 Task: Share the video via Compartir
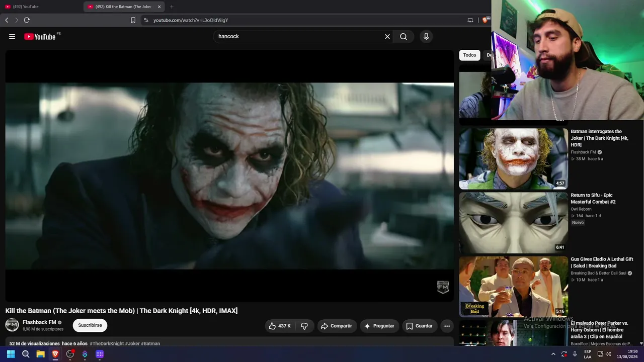coord(337,326)
